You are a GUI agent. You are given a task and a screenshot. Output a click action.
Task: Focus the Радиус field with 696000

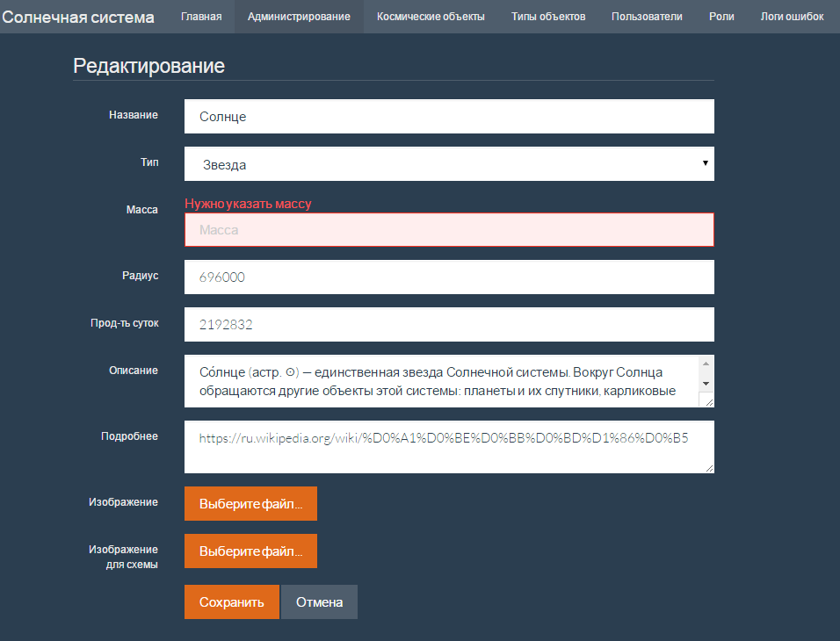449,277
